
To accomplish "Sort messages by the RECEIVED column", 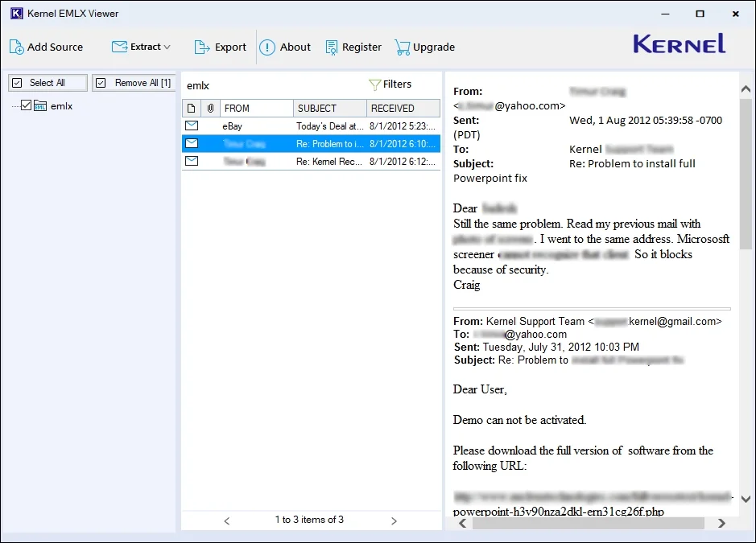I will click(x=402, y=109).
